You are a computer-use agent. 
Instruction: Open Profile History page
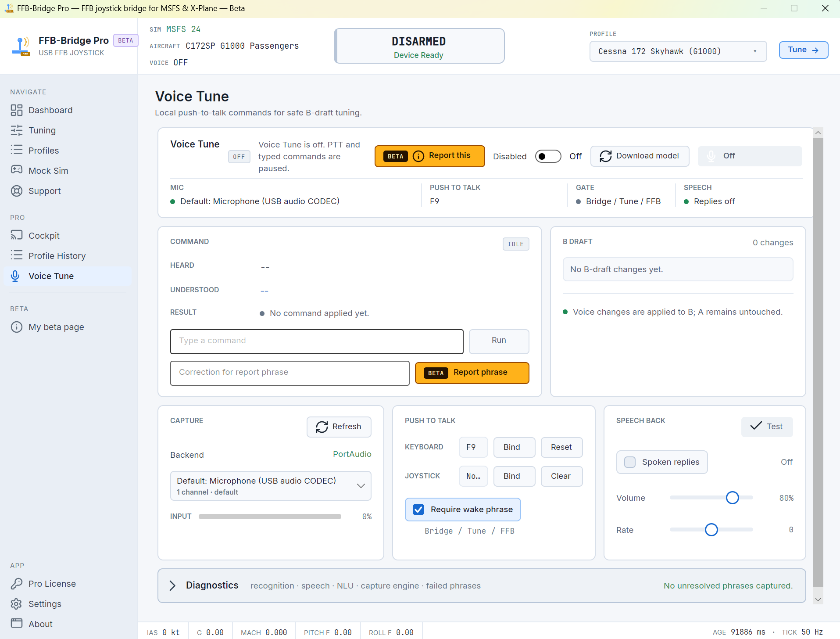tap(68, 256)
